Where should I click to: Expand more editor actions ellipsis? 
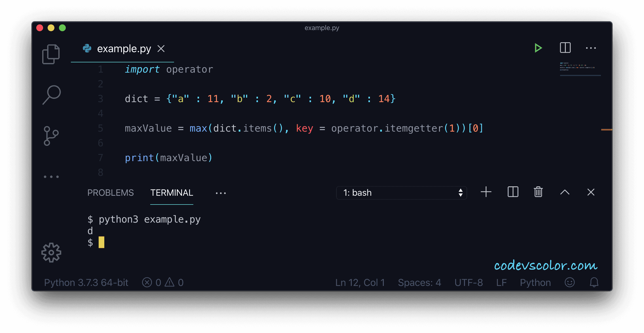591,48
